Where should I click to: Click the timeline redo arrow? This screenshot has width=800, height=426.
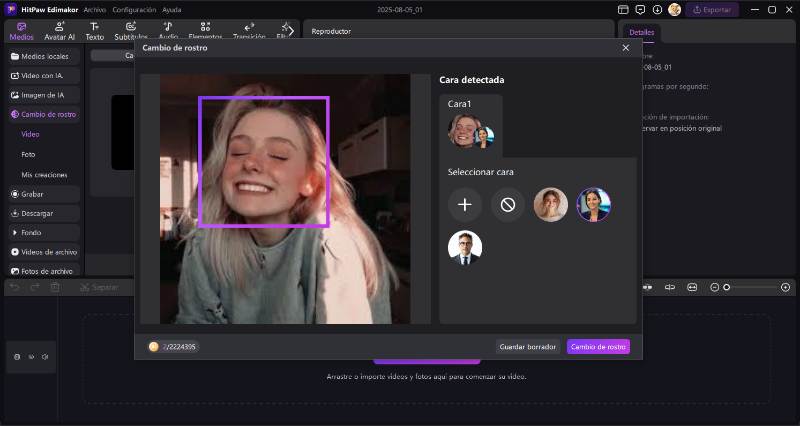pyautogui.click(x=35, y=287)
